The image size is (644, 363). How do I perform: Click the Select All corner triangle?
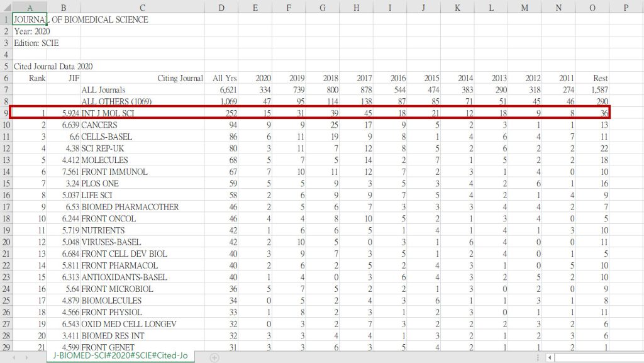point(6,7)
